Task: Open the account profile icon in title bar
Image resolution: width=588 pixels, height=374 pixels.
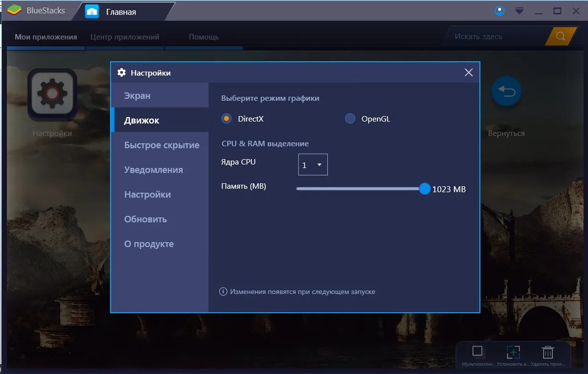Action: tap(500, 11)
